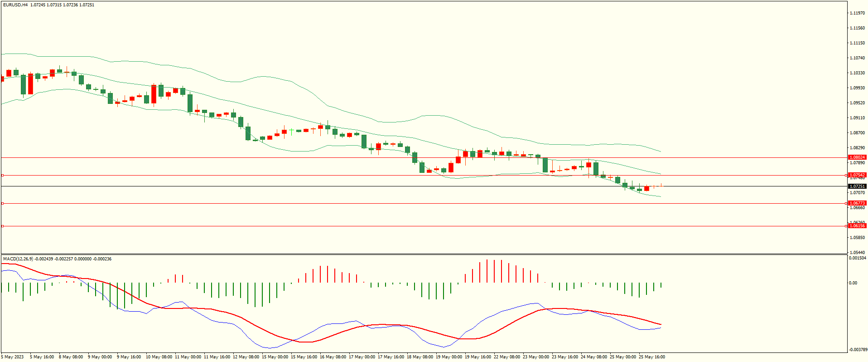Click the 1.10330 price scale label
Image resolution: width=868 pixels, height=362 pixels.
pyautogui.click(x=857, y=73)
